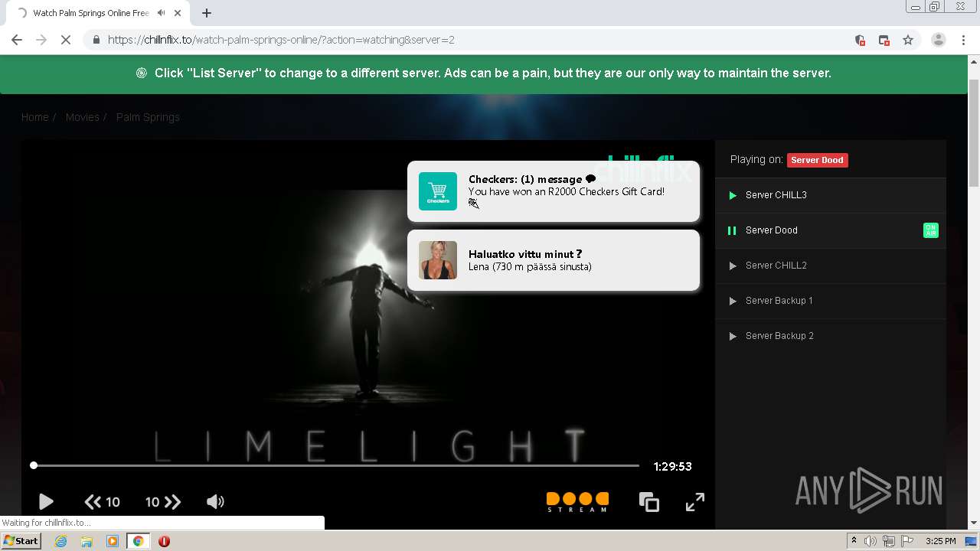
Task: Click the system tray volume icon
Action: pos(871,541)
